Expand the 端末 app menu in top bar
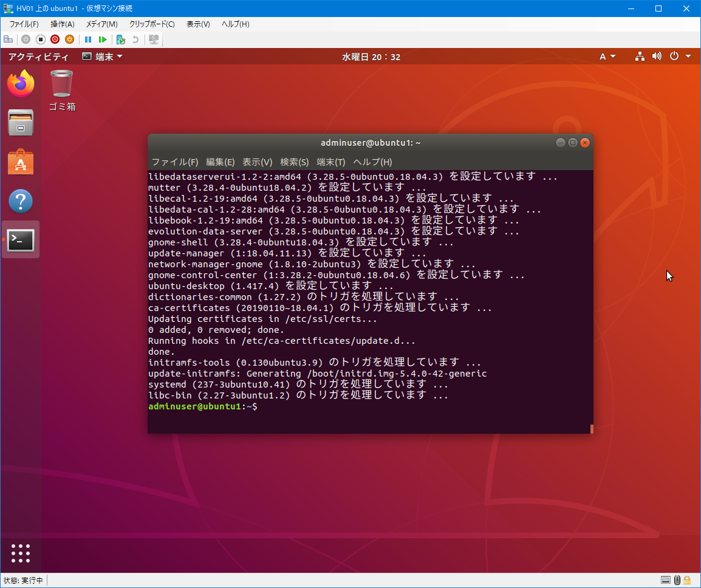 103,56
